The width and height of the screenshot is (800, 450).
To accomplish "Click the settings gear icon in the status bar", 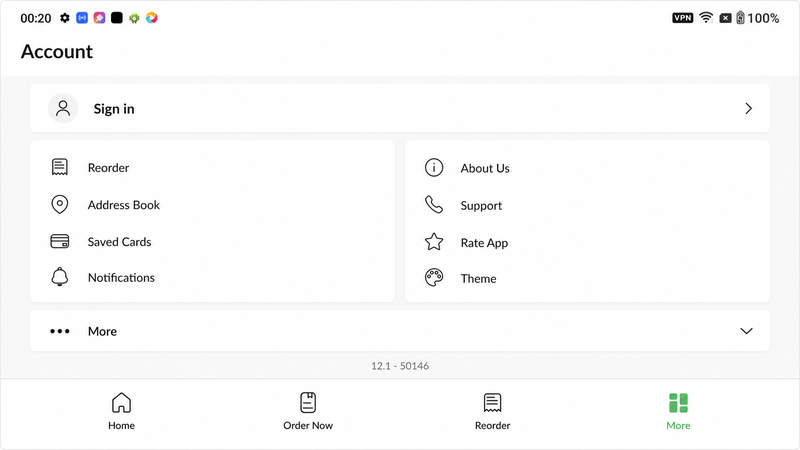I will point(65,18).
